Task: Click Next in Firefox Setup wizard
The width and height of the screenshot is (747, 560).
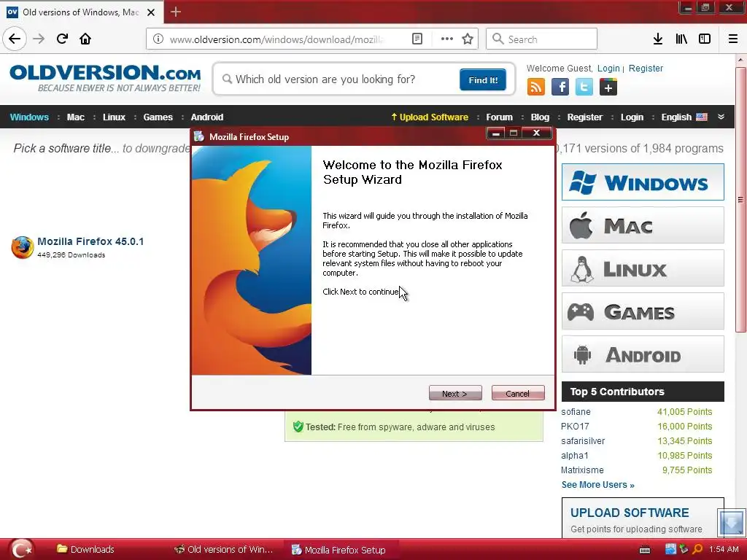Action: (x=455, y=393)
